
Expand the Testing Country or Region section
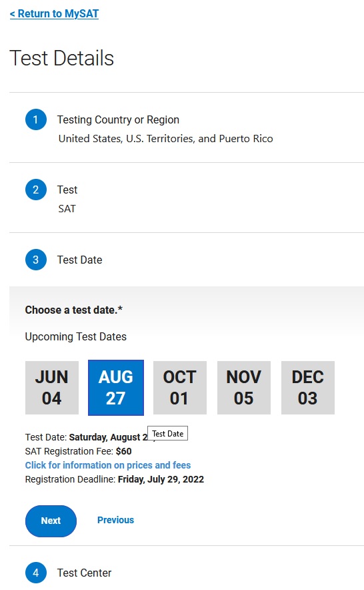pyautogui.click(x=118, y=119)
